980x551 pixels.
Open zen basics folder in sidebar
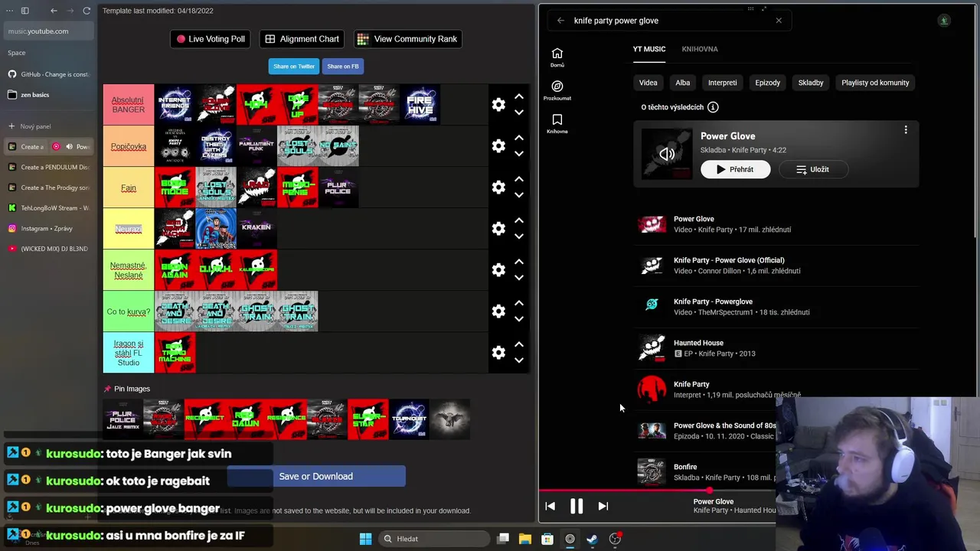coord(48,95)
